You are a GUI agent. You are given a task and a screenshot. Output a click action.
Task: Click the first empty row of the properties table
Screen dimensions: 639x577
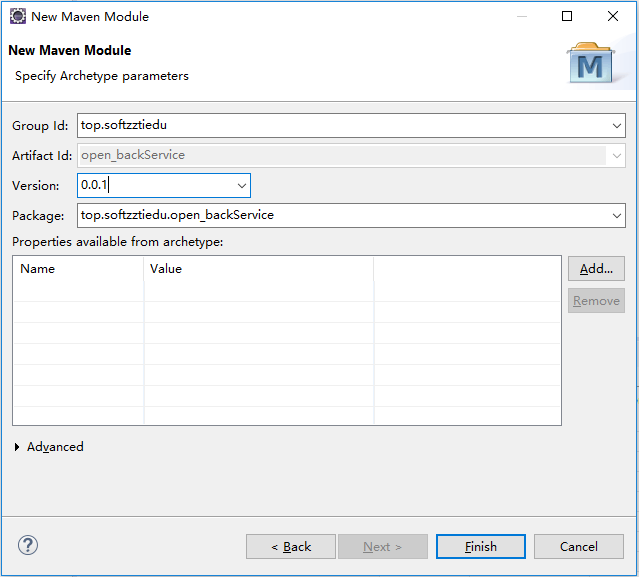[x=287, y=291]
